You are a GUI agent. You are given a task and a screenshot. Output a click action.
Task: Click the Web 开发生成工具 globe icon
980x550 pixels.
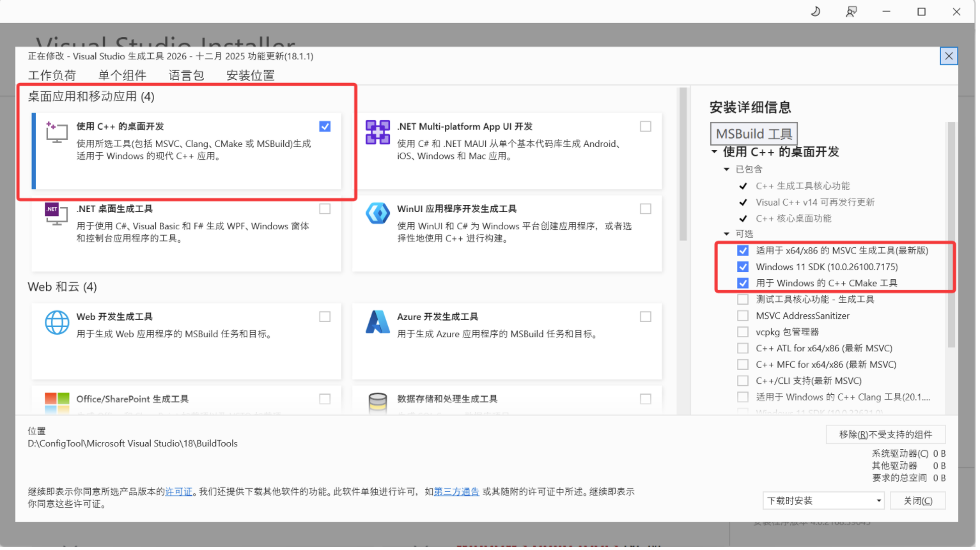coord(57,323)
